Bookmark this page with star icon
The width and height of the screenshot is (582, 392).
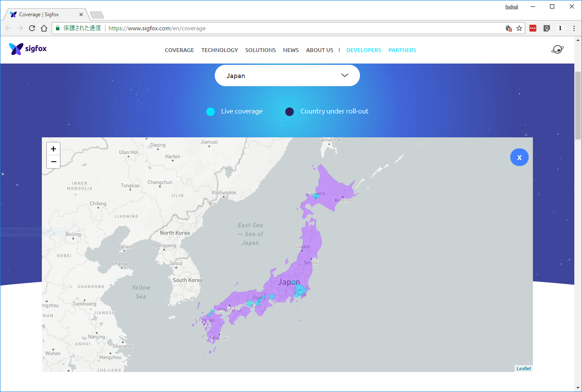click(519, 28)
